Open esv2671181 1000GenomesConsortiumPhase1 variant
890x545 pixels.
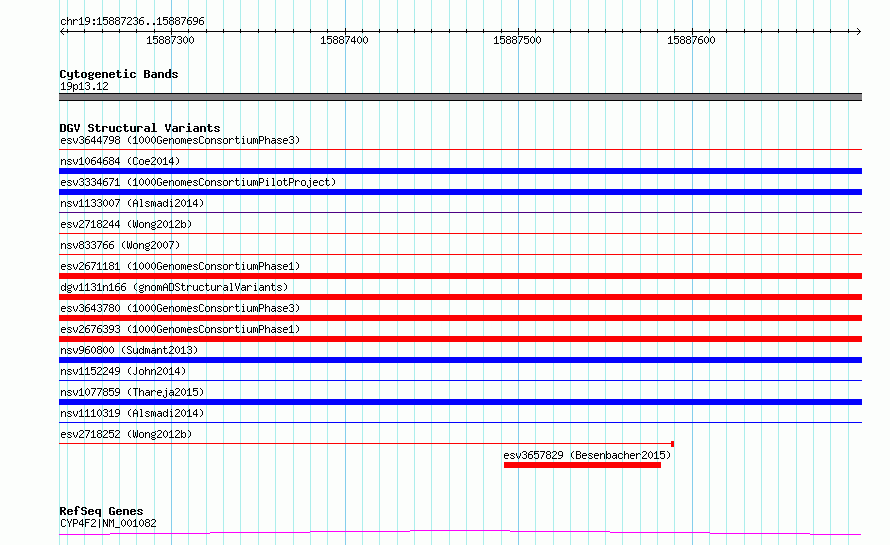(180, 266)
